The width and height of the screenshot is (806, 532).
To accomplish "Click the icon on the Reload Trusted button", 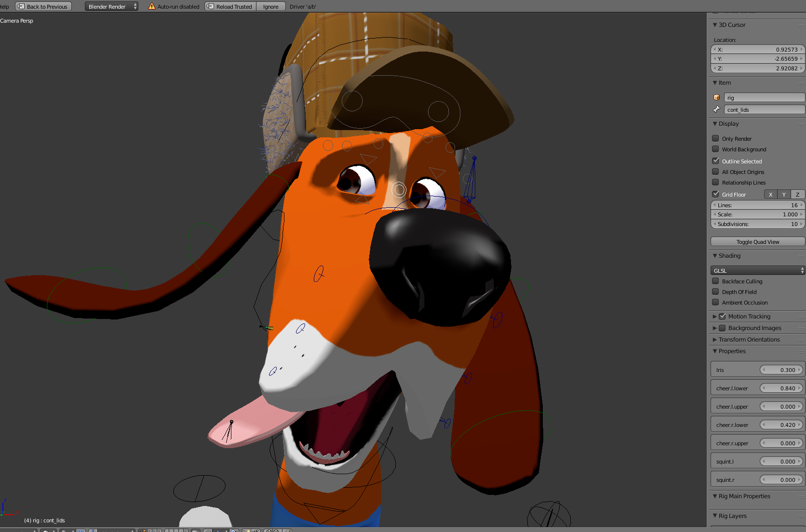I will 210,6.
